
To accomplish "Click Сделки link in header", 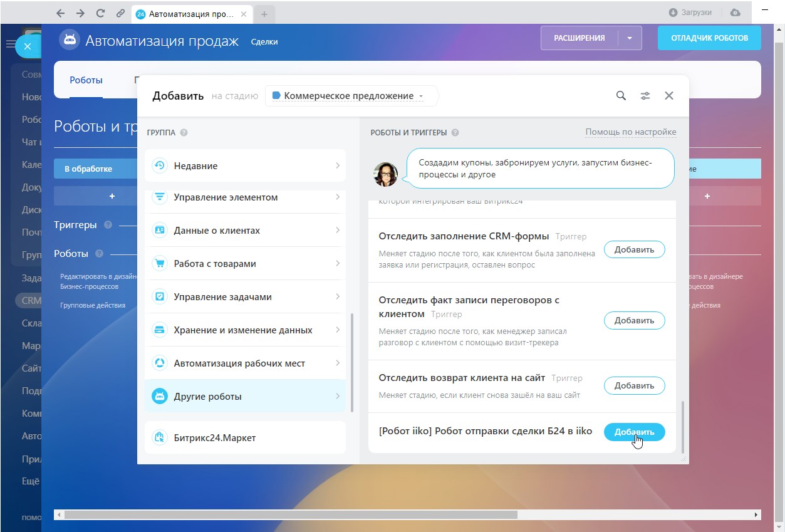I will click(264, 41).
